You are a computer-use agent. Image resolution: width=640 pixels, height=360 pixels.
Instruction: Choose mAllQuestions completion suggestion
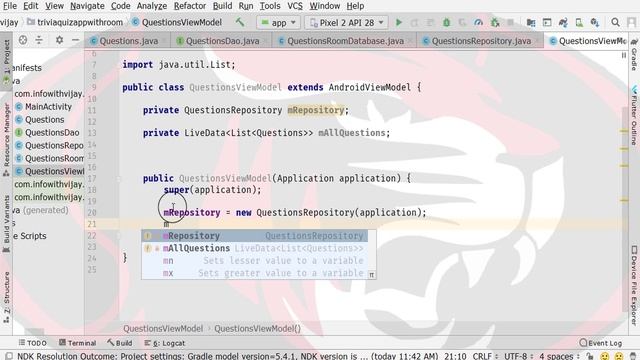pyautogui.click(x=255, y=248)
